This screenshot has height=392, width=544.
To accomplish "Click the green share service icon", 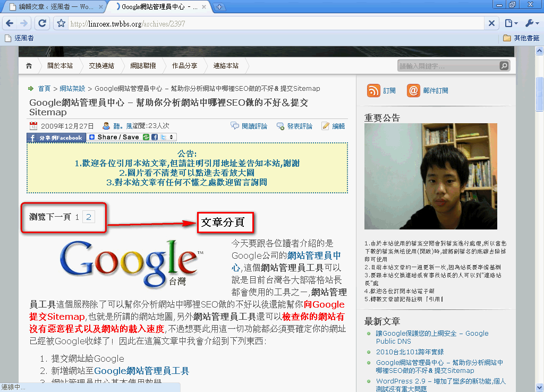I will pyautogui.click(x=146, y=137).
